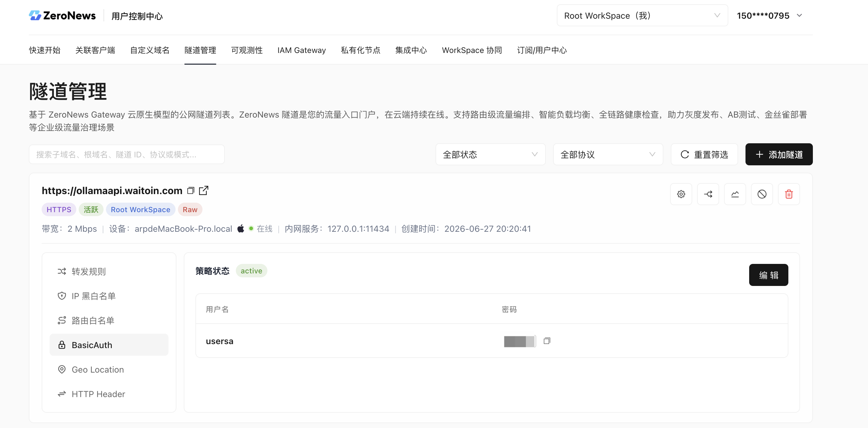This screenshot has width=868, height=428.
Task: Click the 路由白名单 route icon
Action: (x=62, y=321)
